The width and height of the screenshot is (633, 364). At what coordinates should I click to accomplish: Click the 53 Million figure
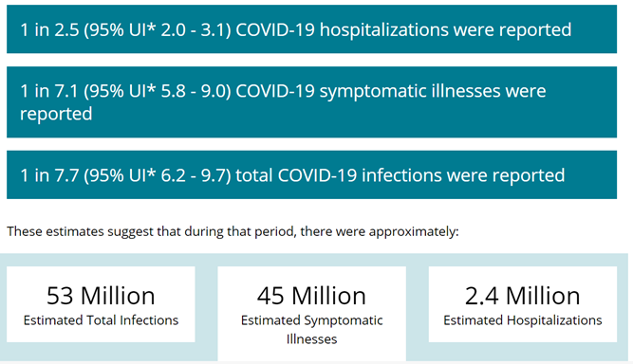point(101,296)
